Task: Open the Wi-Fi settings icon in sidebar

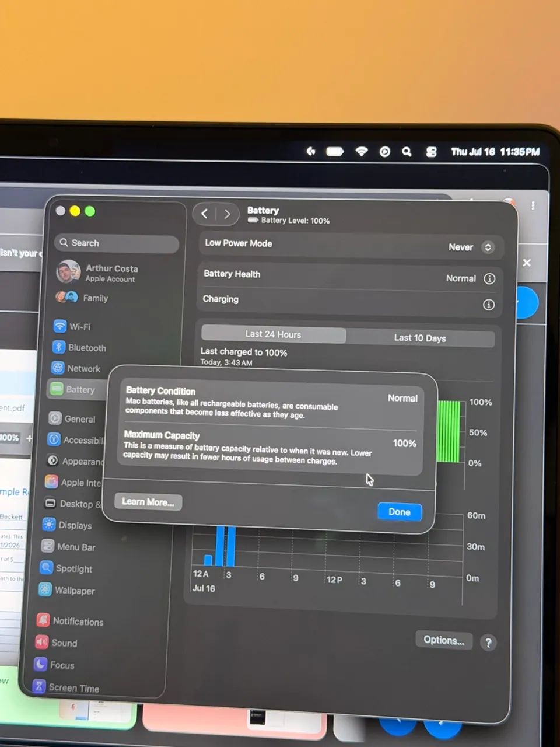Action: (x=60, y=326)
